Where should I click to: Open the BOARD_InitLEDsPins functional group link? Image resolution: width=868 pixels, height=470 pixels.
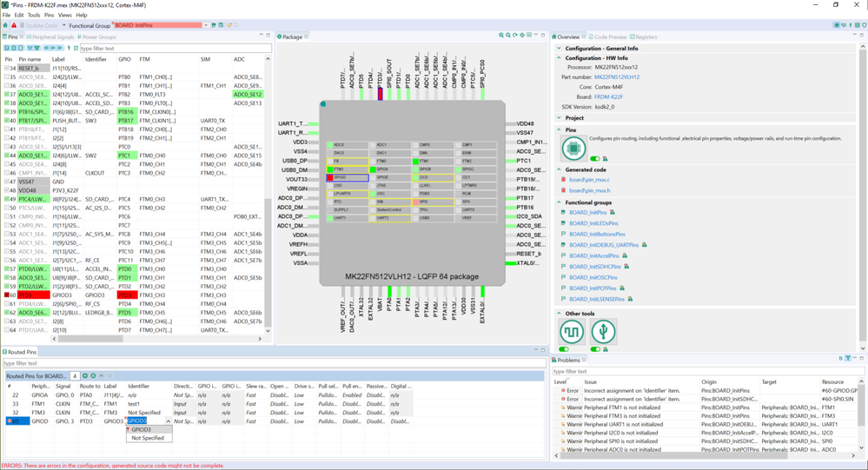593,223
